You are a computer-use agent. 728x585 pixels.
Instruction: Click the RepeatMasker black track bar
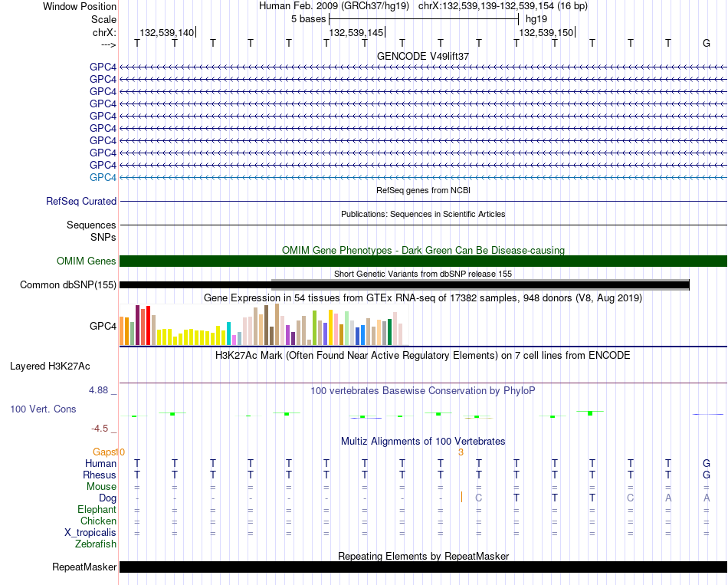coord(423,567)
